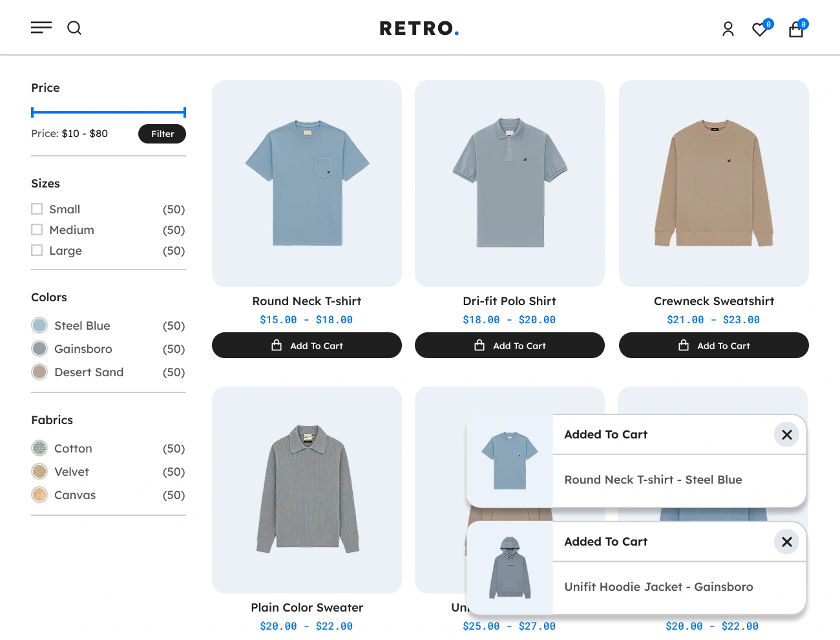Viewport: 840px width, 640px height.
Task: Click the left price slider handle
Action: (x=32, y=112)
